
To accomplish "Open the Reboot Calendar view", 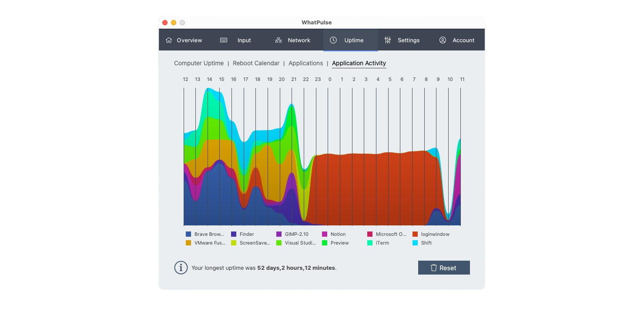I will point(256,63).
